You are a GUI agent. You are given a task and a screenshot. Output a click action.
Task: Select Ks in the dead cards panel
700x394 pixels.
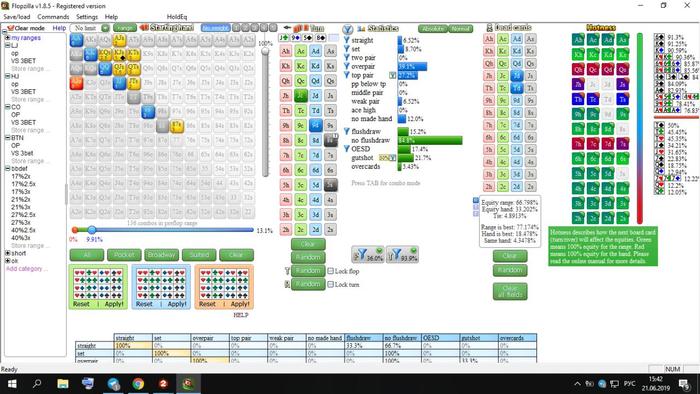tap(530, 51)
